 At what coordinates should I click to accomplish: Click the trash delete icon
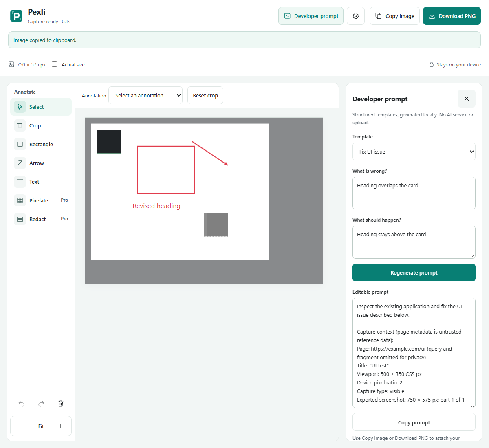(x=61, y=404)
